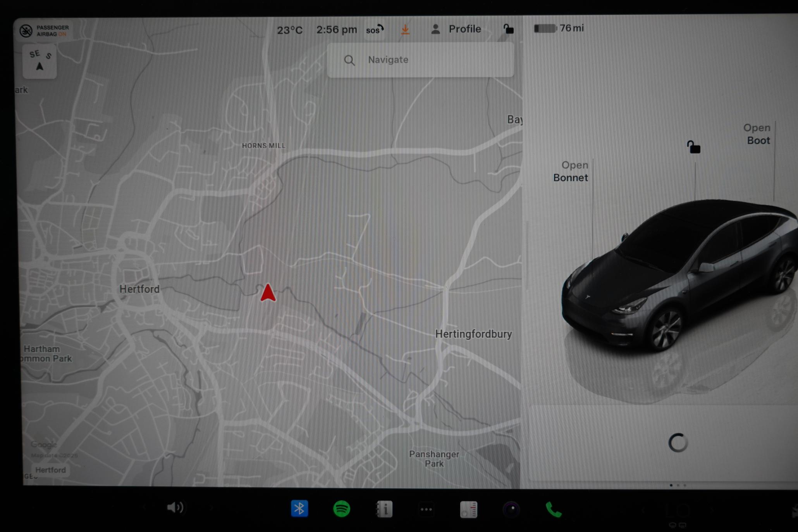798x532 pixels.
Task: Tap the Hertingfordbury label on map
Action: [x=473, y=334]
